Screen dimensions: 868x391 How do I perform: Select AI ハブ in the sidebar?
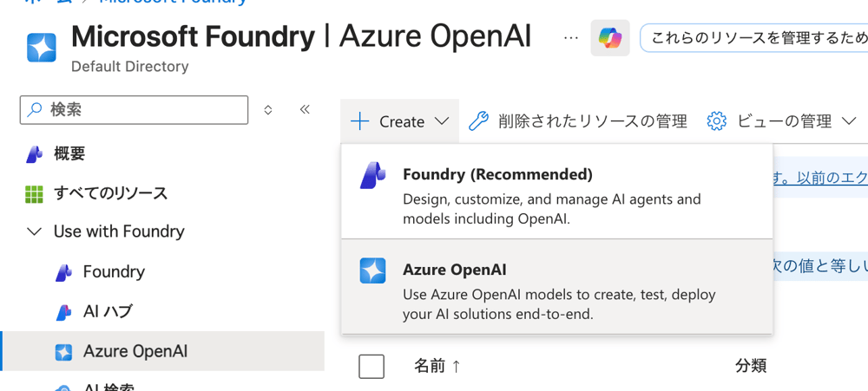tap(108, 311)
